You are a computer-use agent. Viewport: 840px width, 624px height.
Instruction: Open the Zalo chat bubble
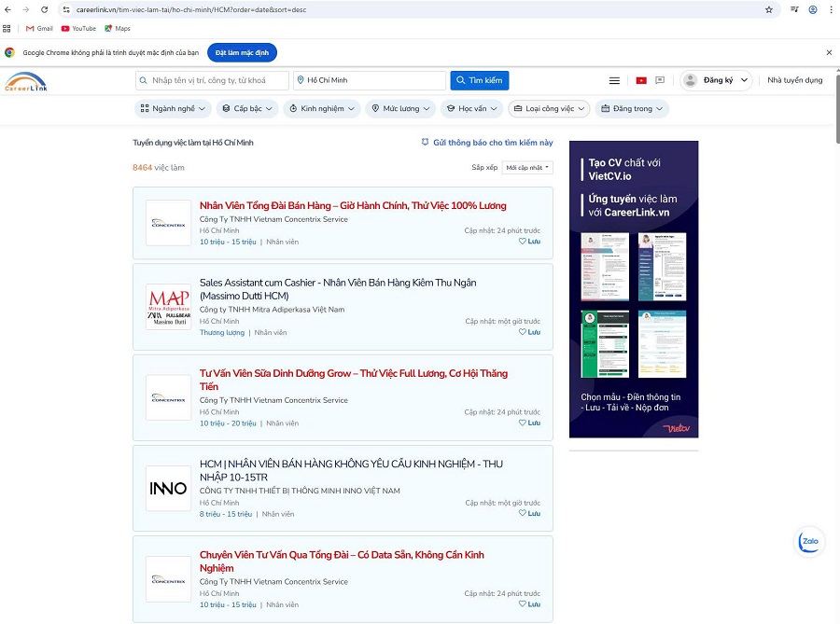808,541
